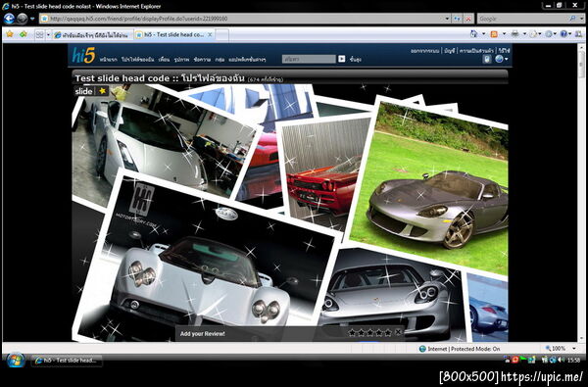Viewport: 588px width, 387px height.
Task: Click the 'hi5 - Test slide head...' taskbar button
Action: pyautogui.click(x=67, y=361)
